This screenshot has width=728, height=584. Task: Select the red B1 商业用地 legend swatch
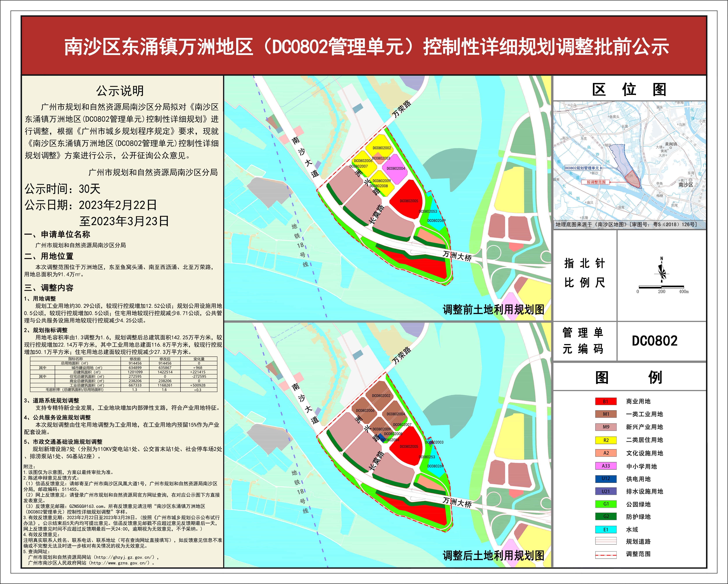coord(606,401)
